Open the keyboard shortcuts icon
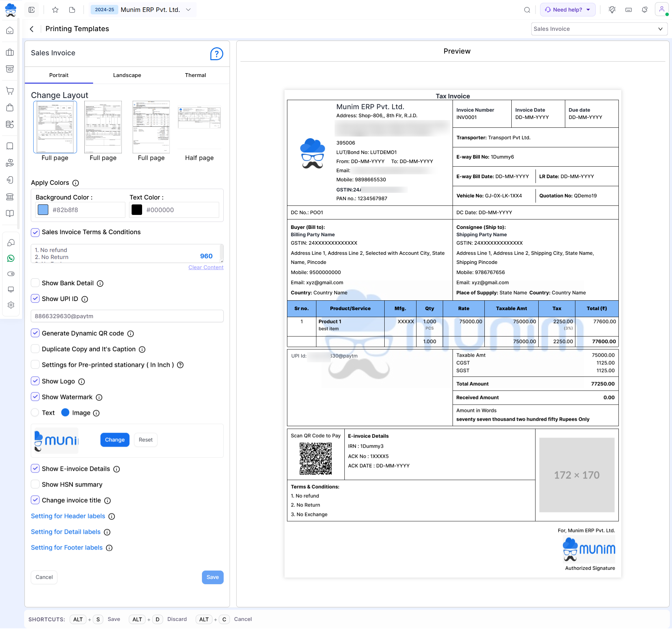Screen dimensions: 672x629 coord(629,10)
